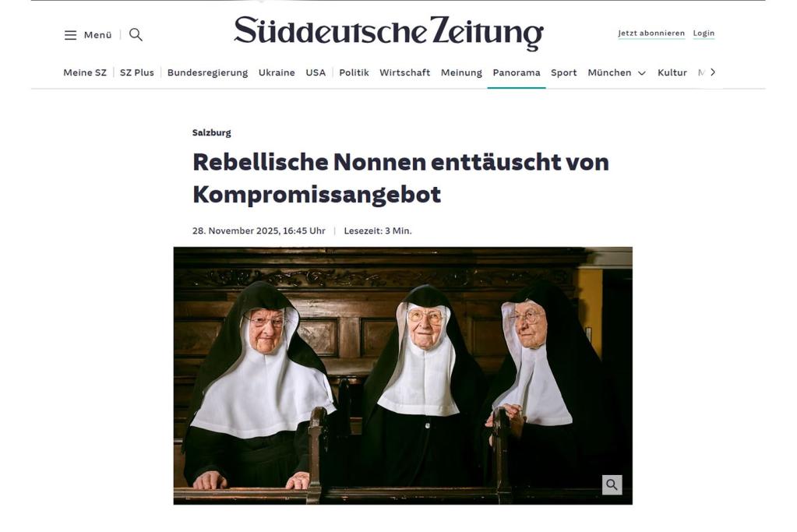The image size is (797, 532).
Task: Click the article photo of three nuns
Action: [403, 375]
